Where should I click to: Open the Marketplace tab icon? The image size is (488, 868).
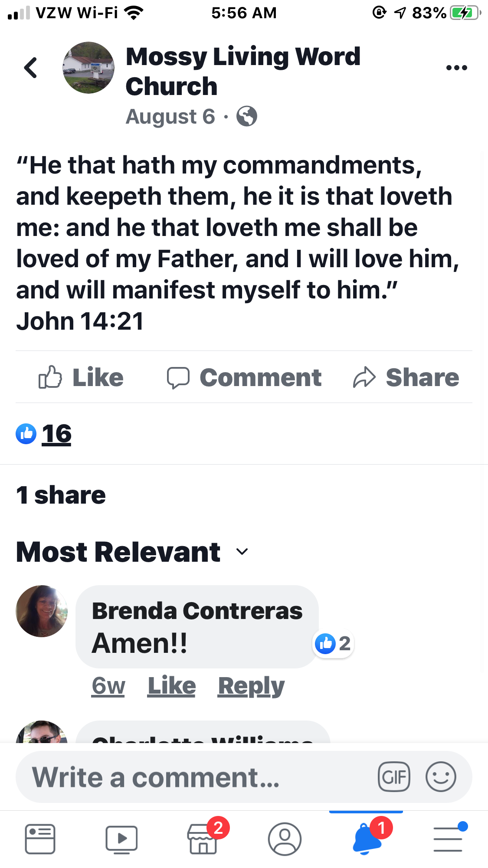pos(203,839)
